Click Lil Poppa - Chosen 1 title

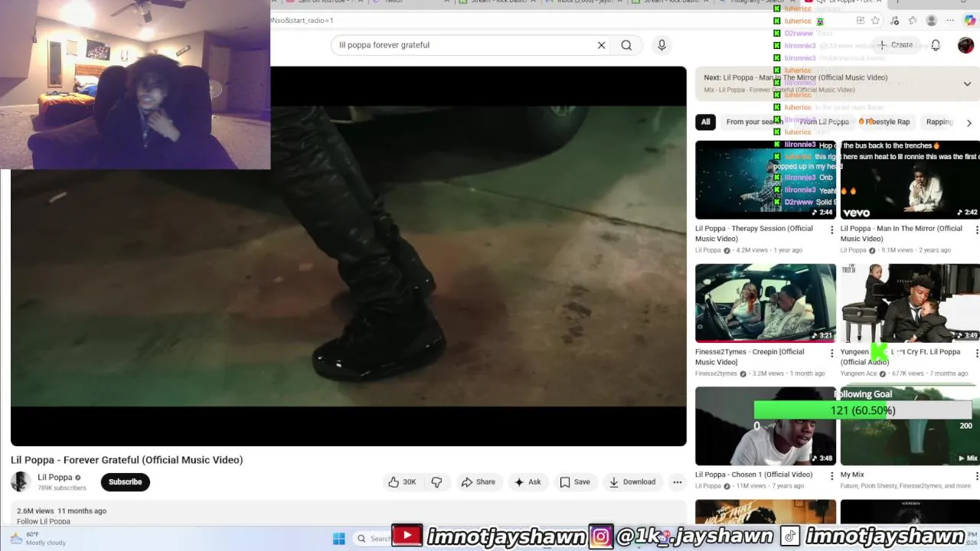[x=753, y=474]
